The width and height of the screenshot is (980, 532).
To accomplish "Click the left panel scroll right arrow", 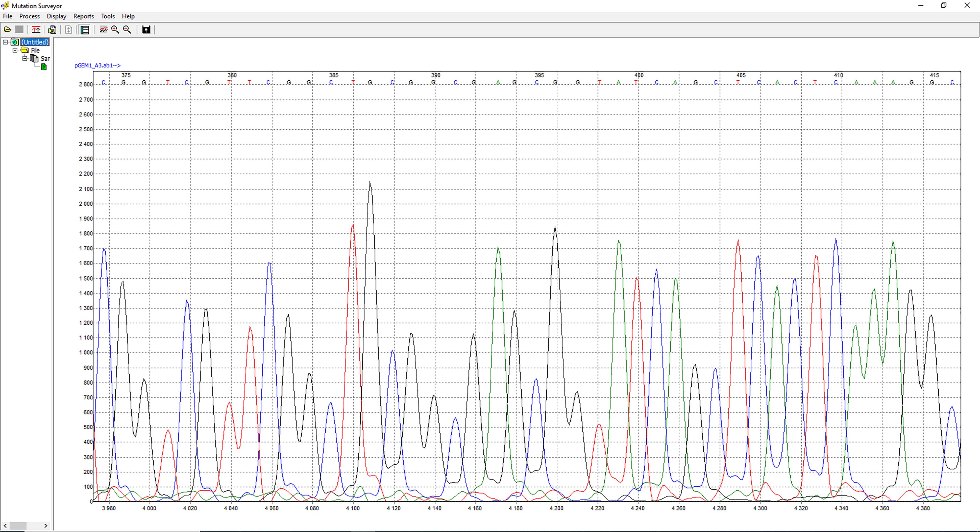I will (x=46, y=526).
